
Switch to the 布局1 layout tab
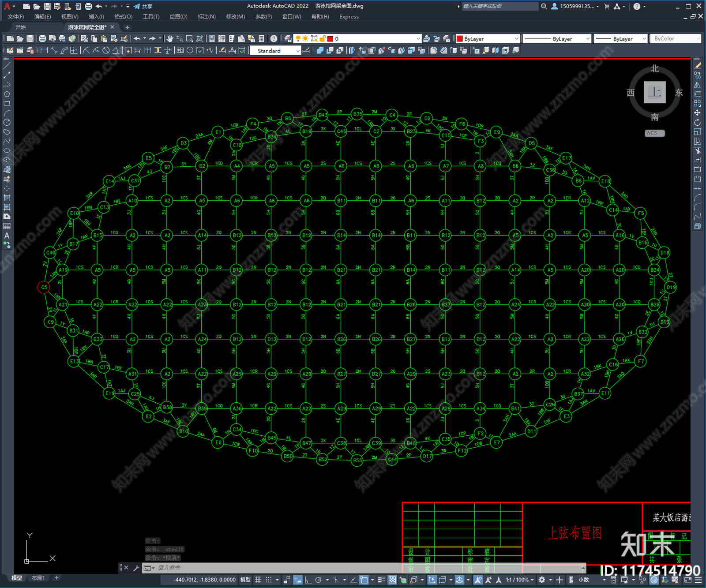(x=38, y=578)
